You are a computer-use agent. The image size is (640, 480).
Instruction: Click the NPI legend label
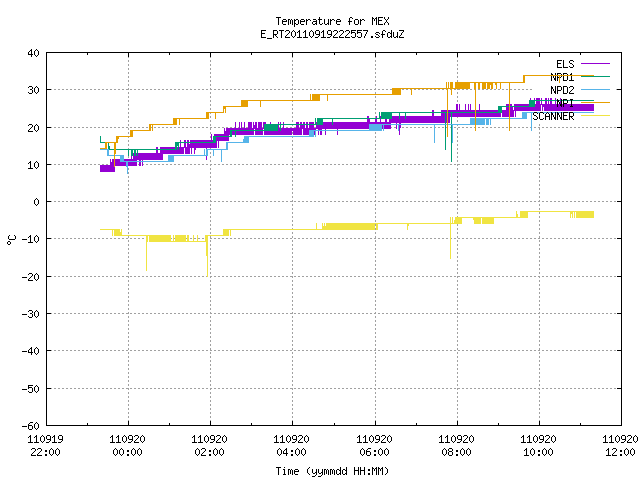[x=565, y=103]
